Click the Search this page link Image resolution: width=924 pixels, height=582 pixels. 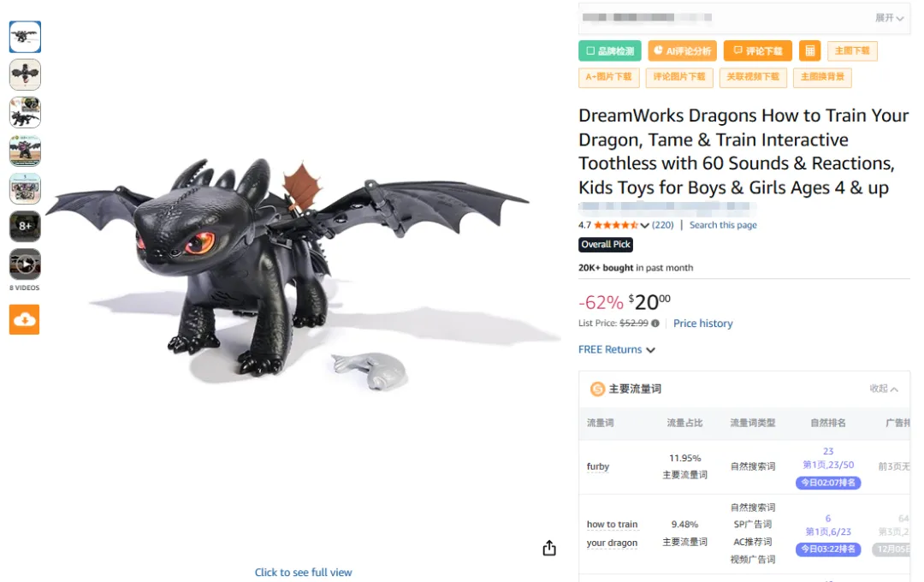tap(723, 225)
